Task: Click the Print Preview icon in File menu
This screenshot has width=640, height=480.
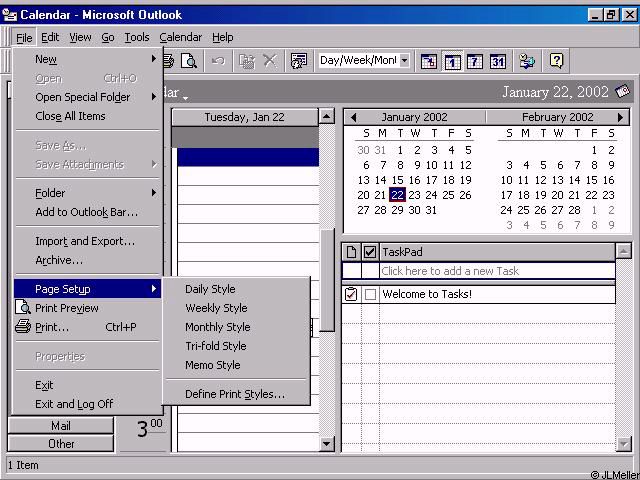Action: 23,307
